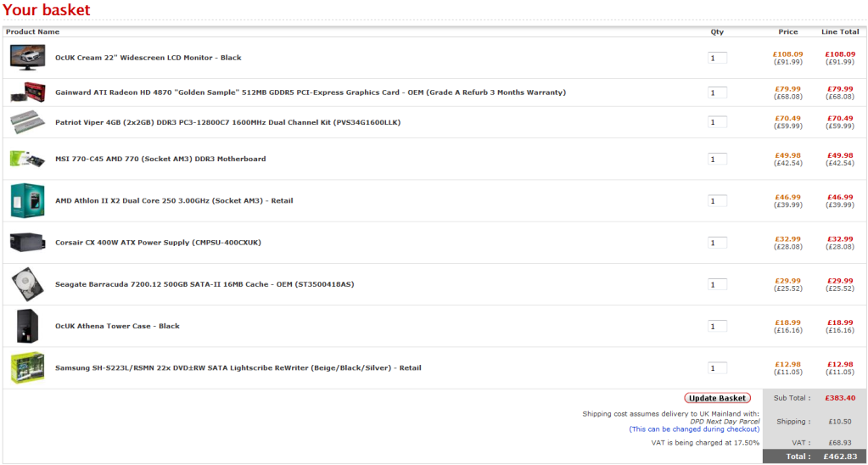Click the 'Qty' column header
The height and width of the screenshot is (465, 868).
click(717, 32)
